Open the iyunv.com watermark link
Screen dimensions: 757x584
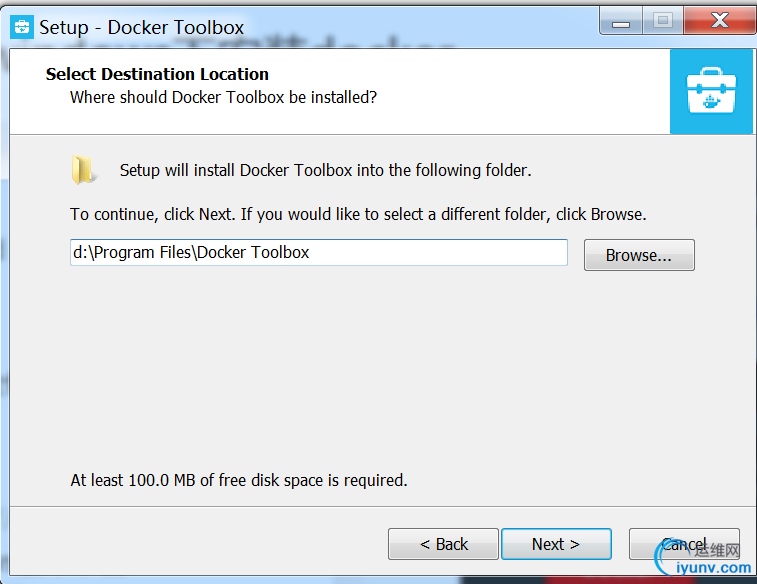(x=714, y=568)
